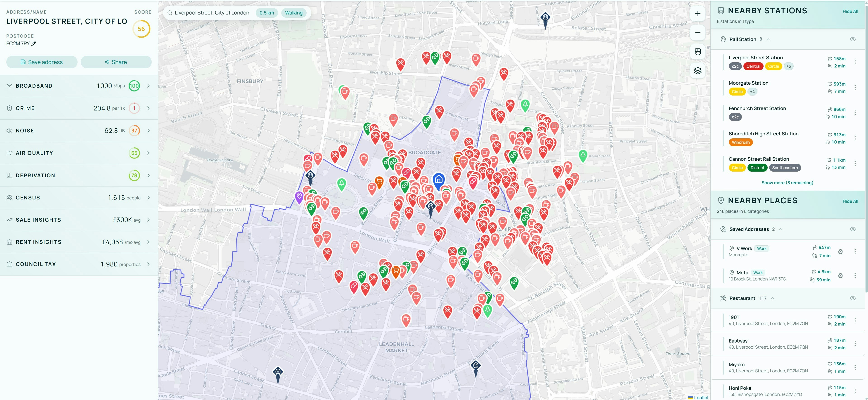
Task: Select Fenchurch Street Station entry
Action: pyautogui.click(x=788, y=113)
